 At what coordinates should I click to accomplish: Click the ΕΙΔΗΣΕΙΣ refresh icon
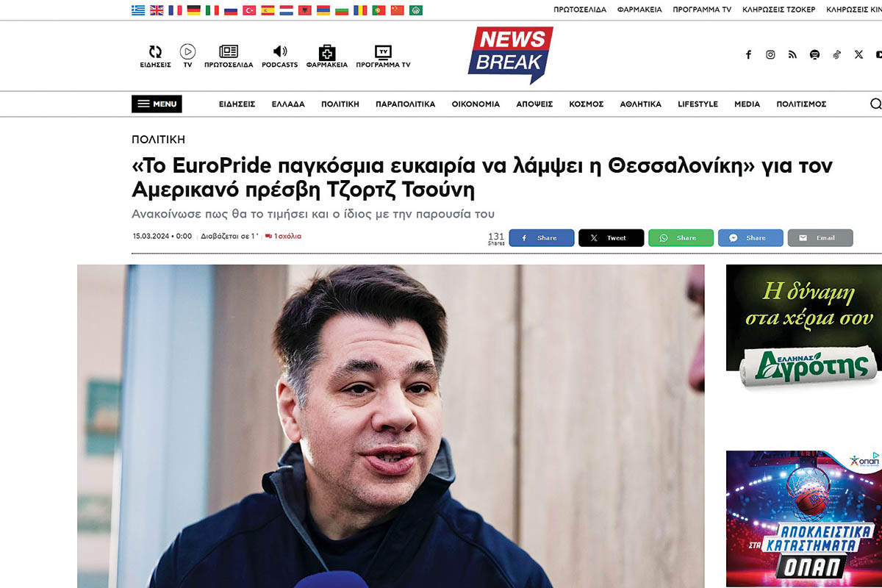[x=155, y=51]
